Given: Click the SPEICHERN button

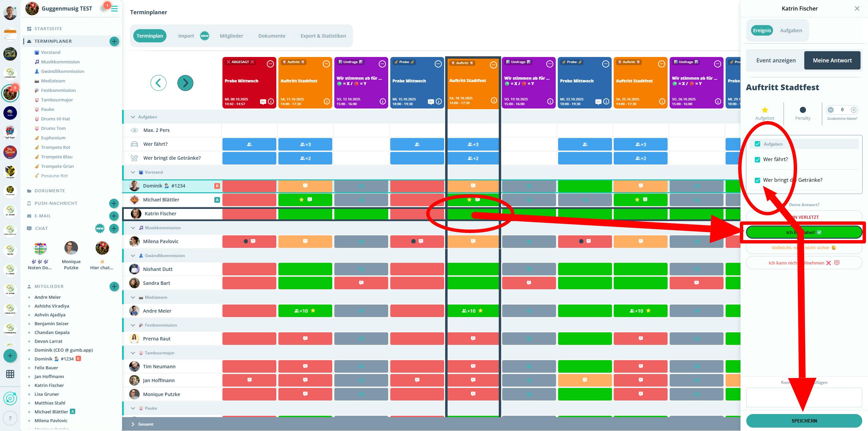Looking at the screenshot, I should click(804, 421).
